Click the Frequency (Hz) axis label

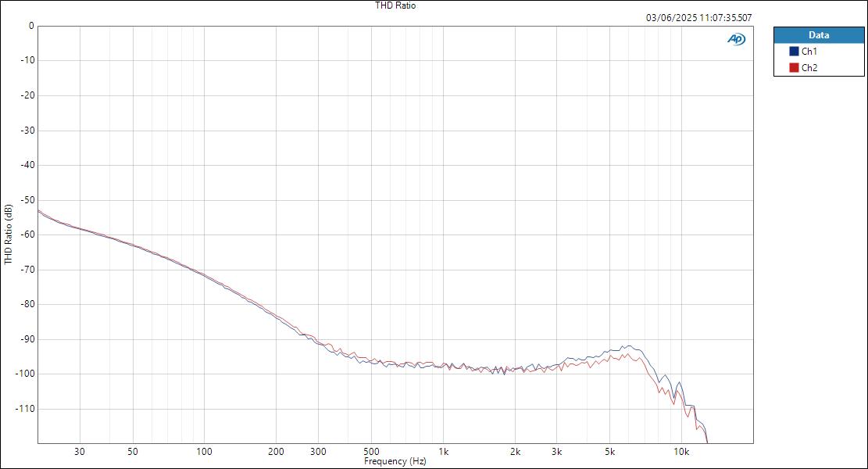pyautogui.click(x=395, y=461)
